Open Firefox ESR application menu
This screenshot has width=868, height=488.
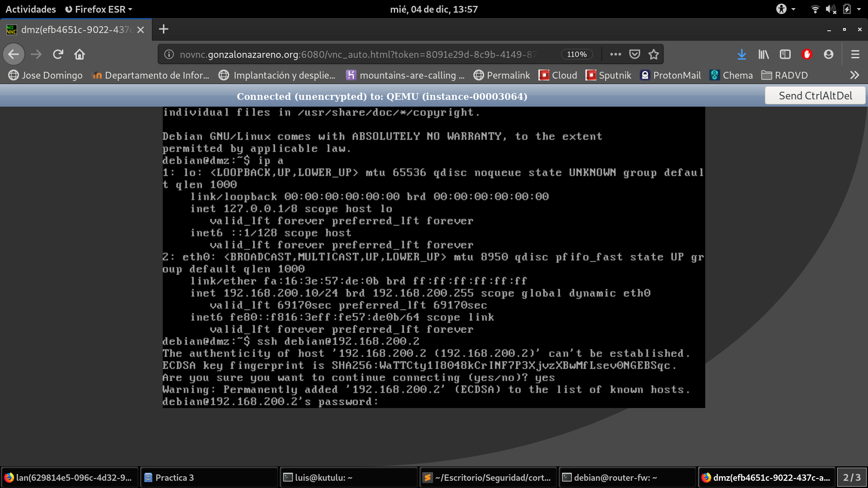[x=99, y=9]
